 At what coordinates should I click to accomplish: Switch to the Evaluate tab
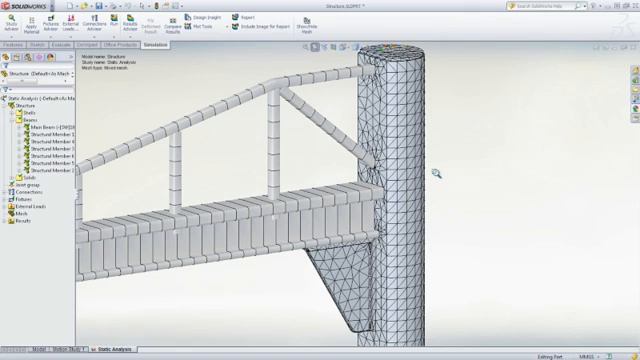61,45
